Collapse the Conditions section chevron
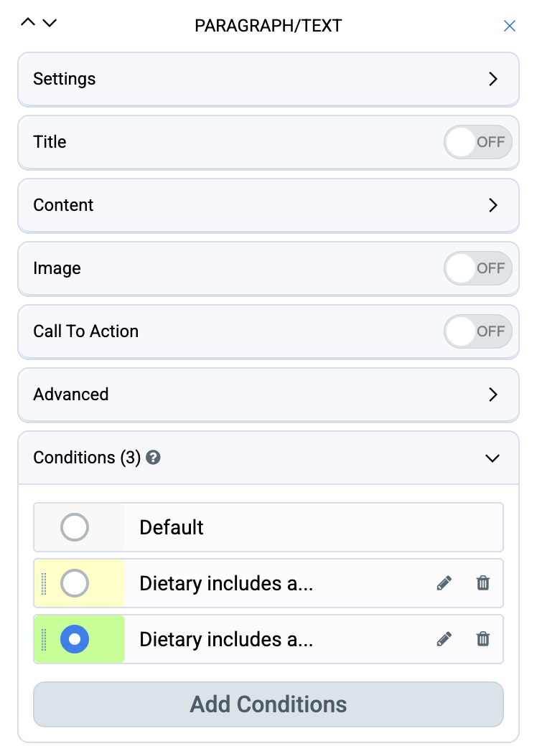Screen dimensions: 537x756 pos(492,458)
